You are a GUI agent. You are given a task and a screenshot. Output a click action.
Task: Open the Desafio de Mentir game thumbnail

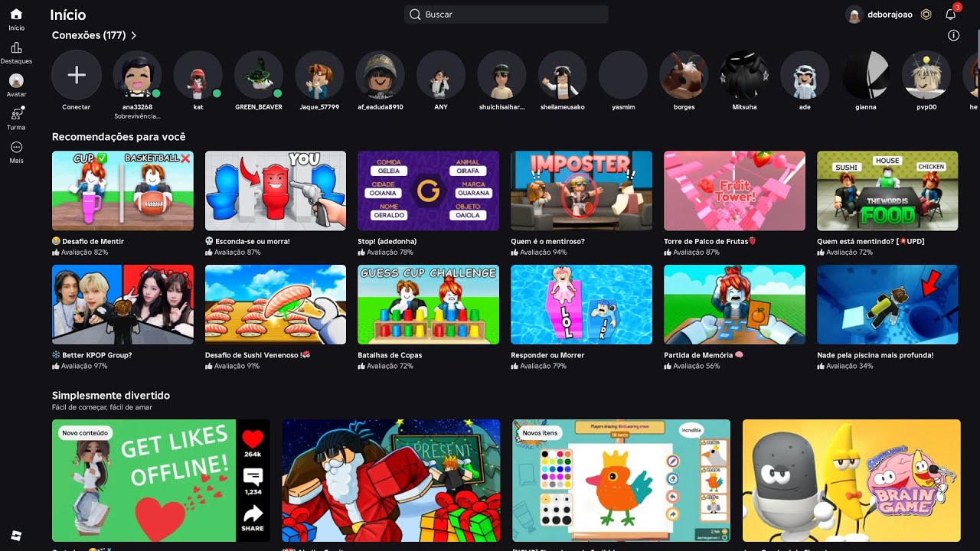[122, 191]
